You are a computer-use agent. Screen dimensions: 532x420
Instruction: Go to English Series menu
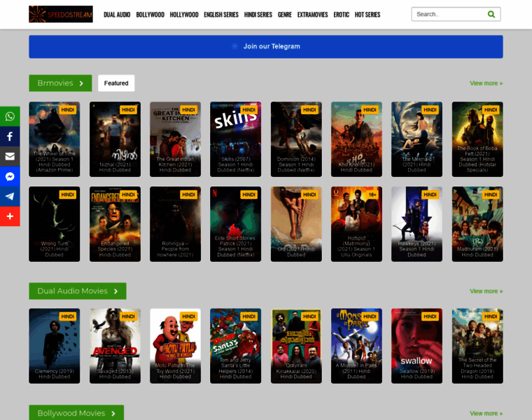click(221, 15)
